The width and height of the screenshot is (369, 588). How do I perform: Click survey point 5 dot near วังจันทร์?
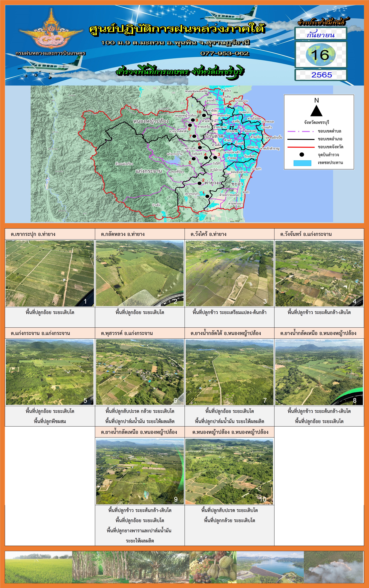[x=194, y=159]
